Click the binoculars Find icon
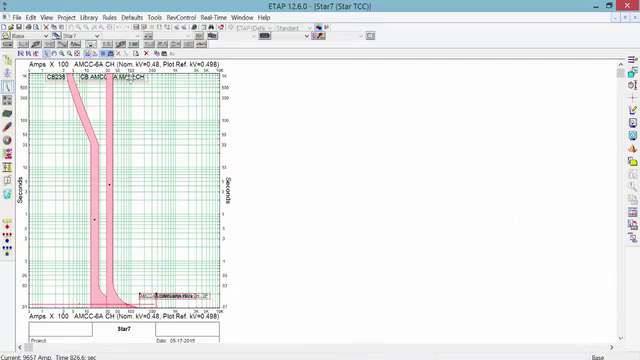Screen dimensions: 640x360 pyautogui.click(x=211, y=27)
